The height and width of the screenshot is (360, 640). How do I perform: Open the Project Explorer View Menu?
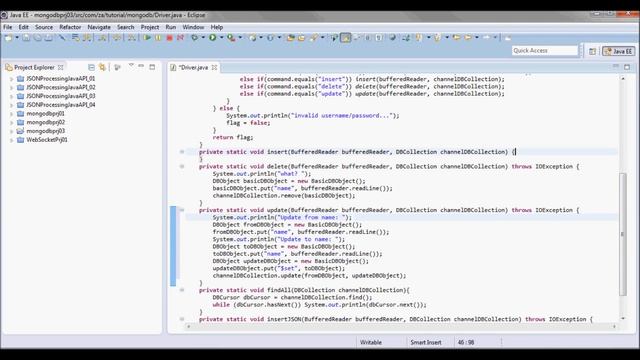(x=131, y=66)
